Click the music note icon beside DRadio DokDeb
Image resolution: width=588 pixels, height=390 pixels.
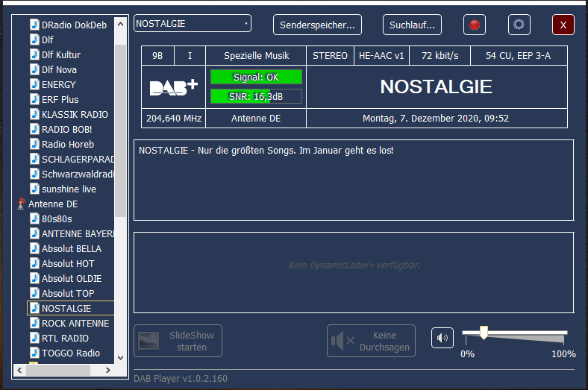(x=34, y=25)
